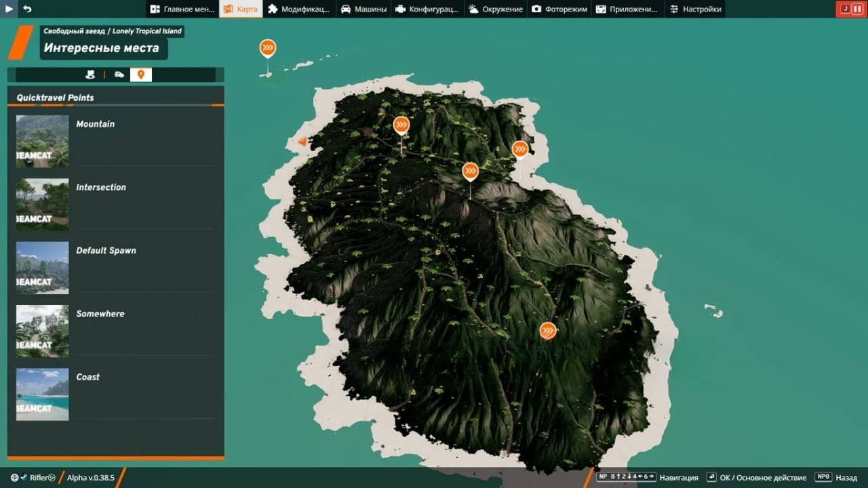The height and width of the screenshot is (488, 868).
Task: Click the Somewhere thumbnail image
Action: (x=42, y=331)
